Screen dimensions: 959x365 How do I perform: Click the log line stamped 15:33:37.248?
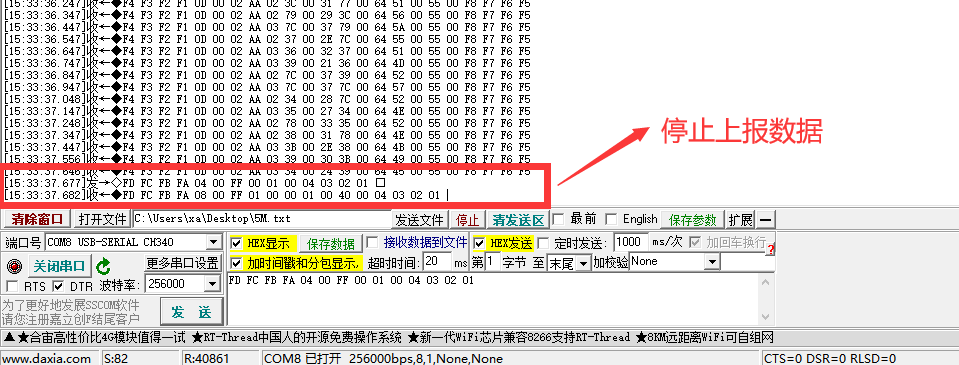point(267,123)
